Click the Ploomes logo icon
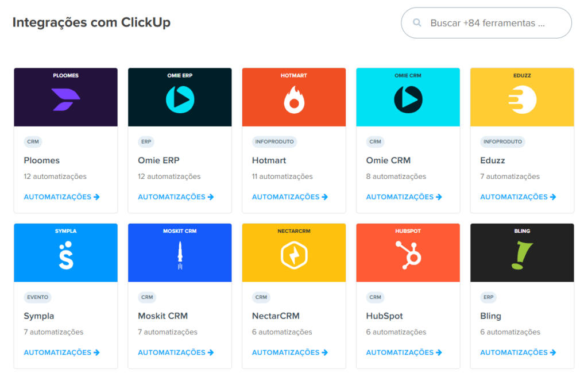Viewport: 588px width, 384px height. point(65,97)
